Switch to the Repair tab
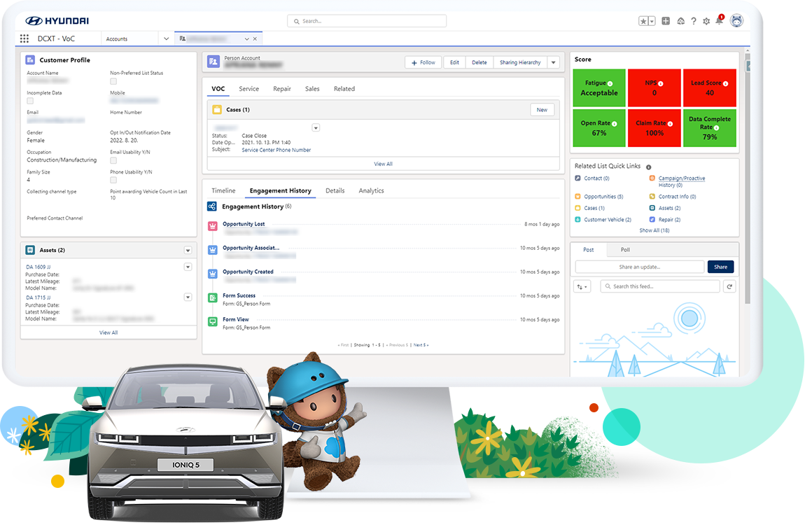 coord(282,89)
